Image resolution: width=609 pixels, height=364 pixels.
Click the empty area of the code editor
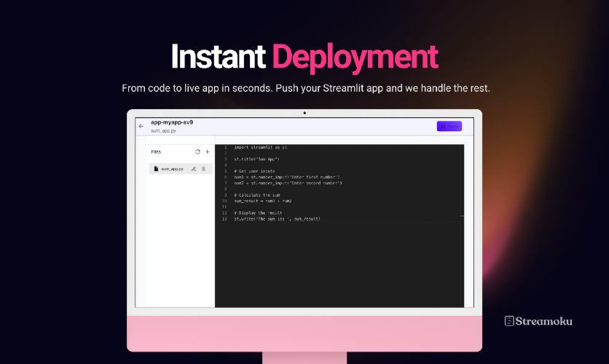click(x=339, y=264)
